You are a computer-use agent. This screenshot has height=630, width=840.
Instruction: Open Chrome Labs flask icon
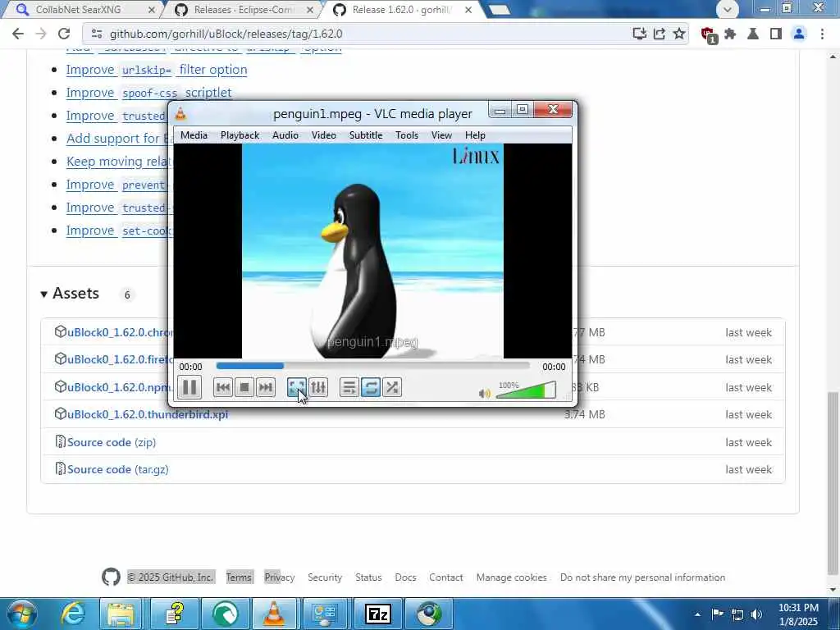point(753,34)
